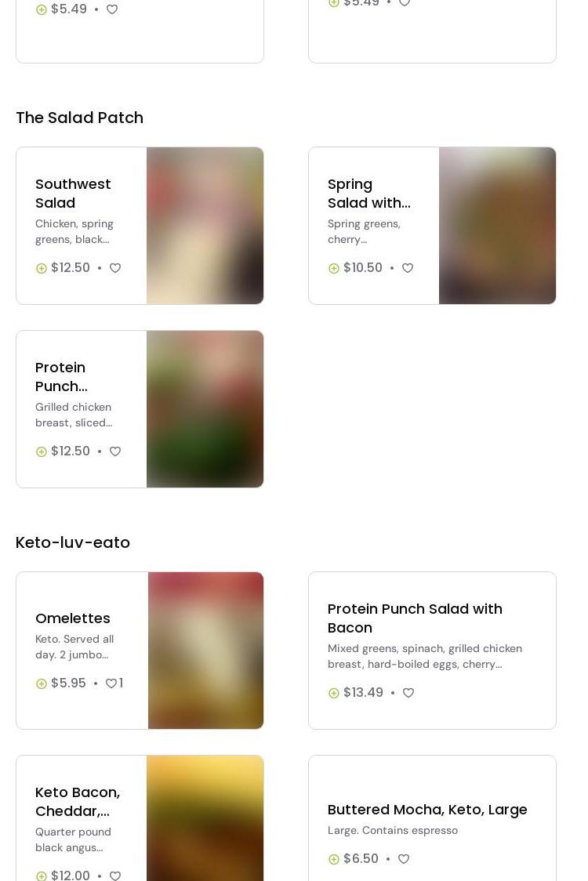
Task: Heart the $13.49 Protein Punch Salad
Action: coord(408,693)
